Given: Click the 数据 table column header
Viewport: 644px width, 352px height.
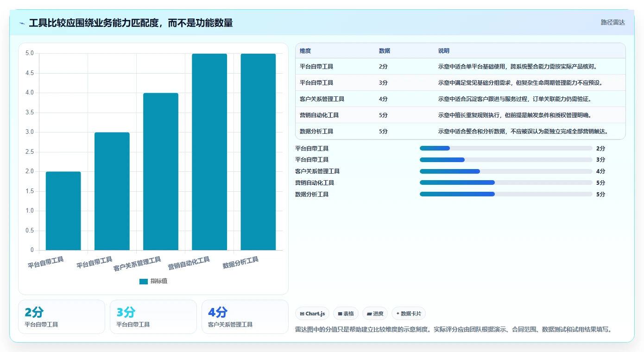Looking at the screenshot, I should point(385,51).
